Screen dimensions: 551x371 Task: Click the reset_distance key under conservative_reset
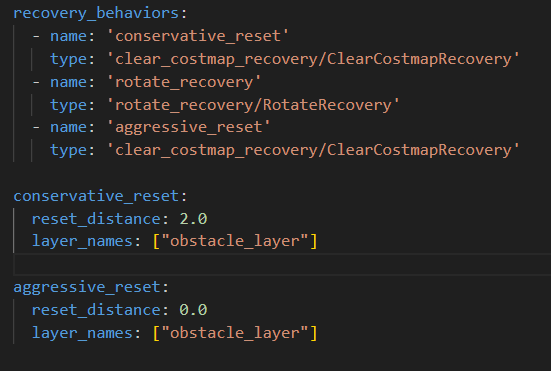coord(96,219)
